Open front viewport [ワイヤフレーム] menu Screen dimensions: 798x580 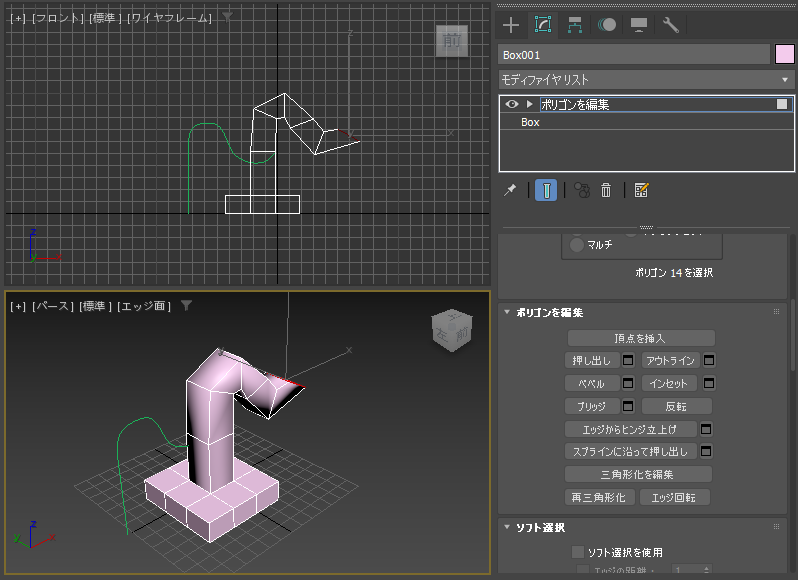tap(169, 18)
